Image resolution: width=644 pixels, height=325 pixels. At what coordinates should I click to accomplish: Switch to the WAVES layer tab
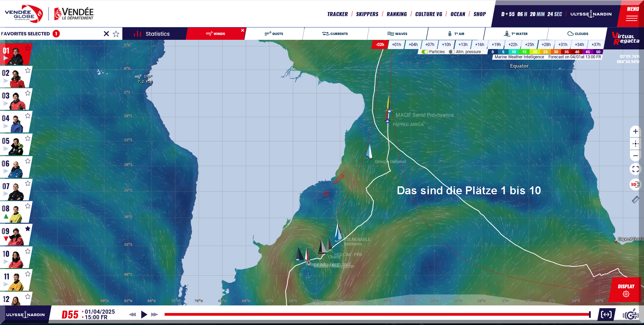(397, 34)
